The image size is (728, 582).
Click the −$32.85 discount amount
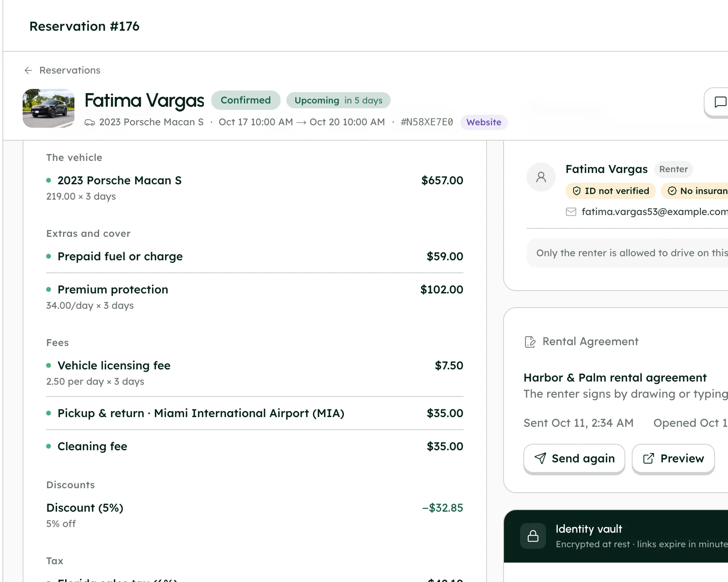[x=442, y=508]
